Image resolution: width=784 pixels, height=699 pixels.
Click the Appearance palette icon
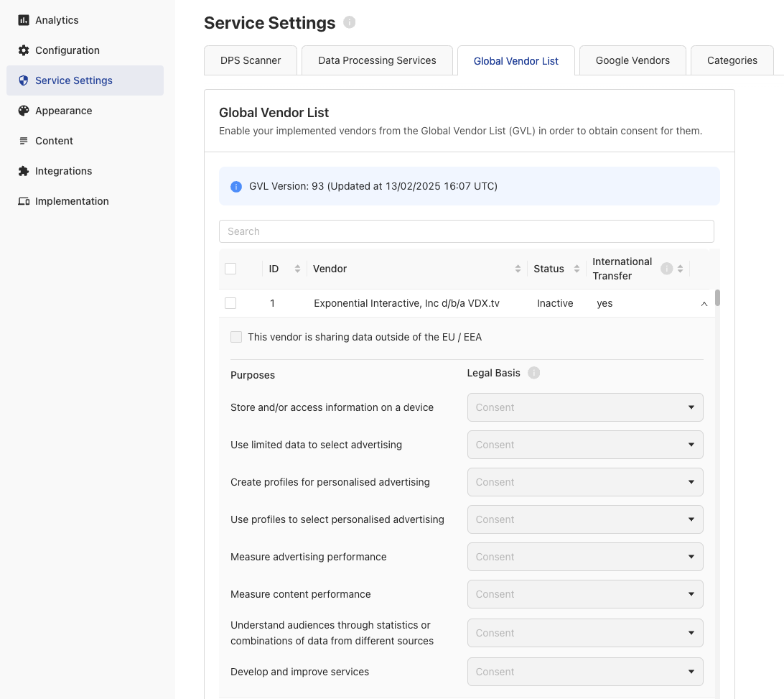tap(24, 111)
